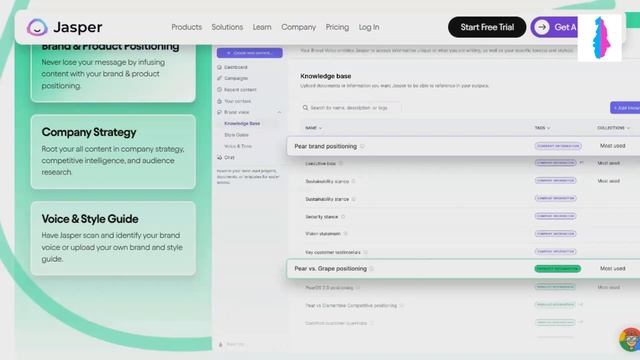Go to the Pricing page
The width and height of the screenshot is (640, 360).
click(337, 27)
